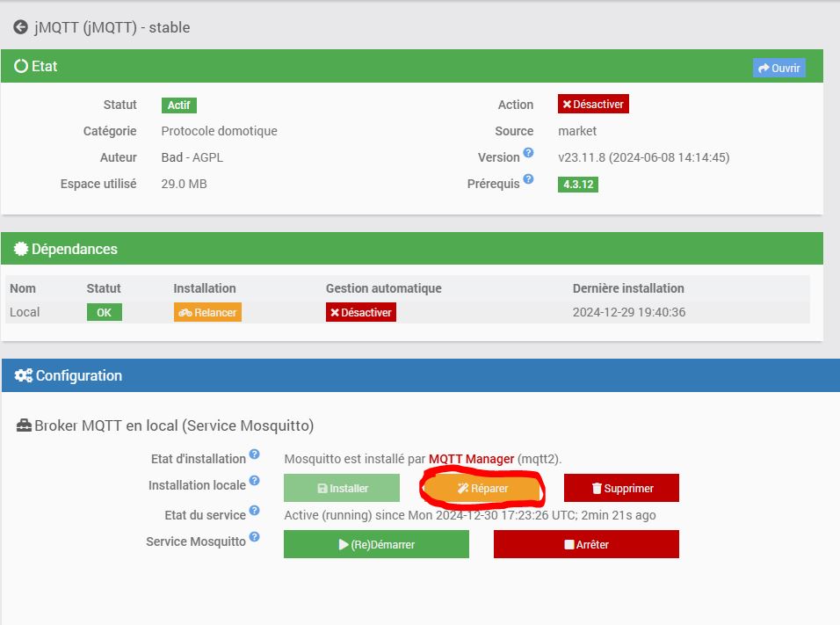840x625 pixels.
Task: Relaunch dependency installation with Relancer
Action: click(207, 313)
